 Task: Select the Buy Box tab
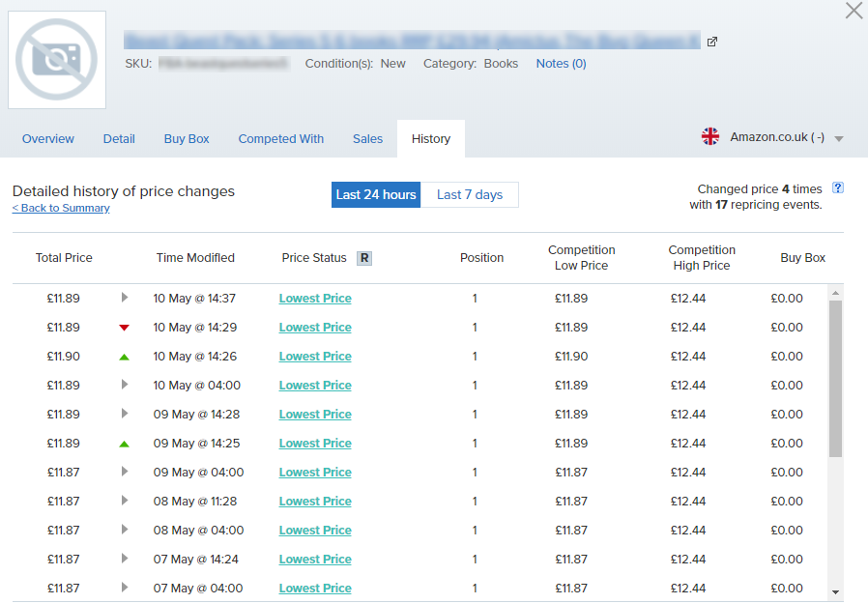click(186, 138)
